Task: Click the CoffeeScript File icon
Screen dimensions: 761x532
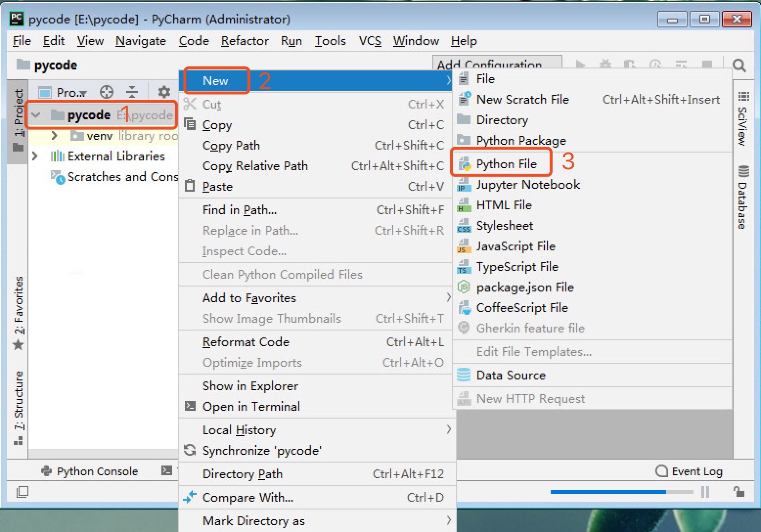Action: (464, 308)
